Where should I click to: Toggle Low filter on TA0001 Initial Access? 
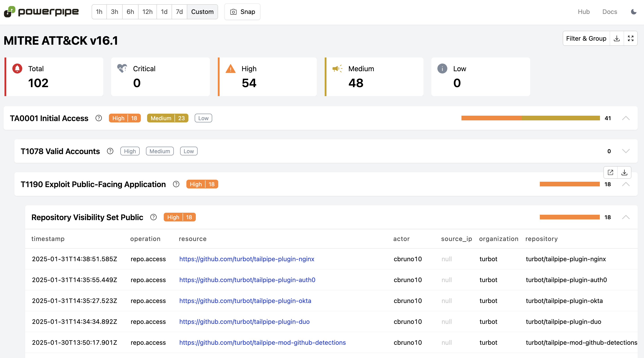point(203,118)
